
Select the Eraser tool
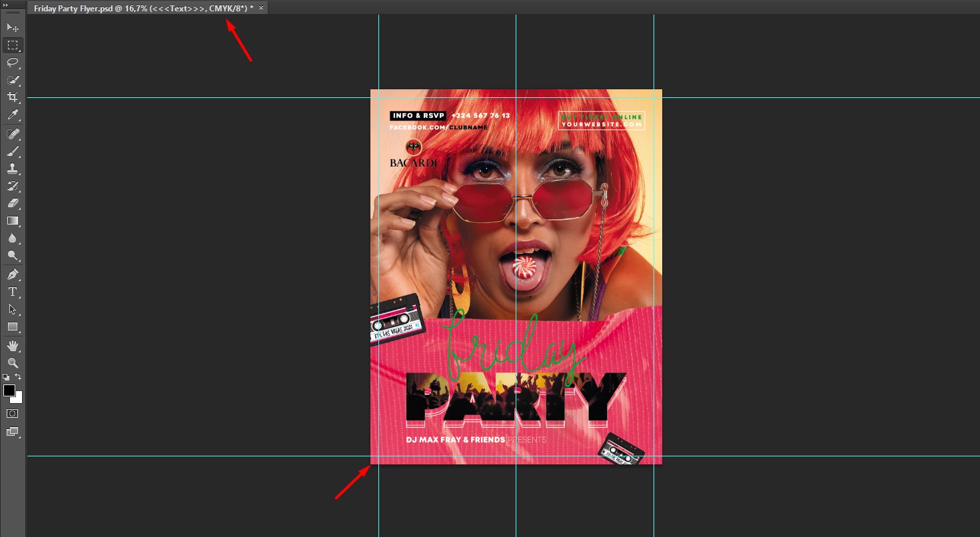pyautogui.click(x=13, y=203)
